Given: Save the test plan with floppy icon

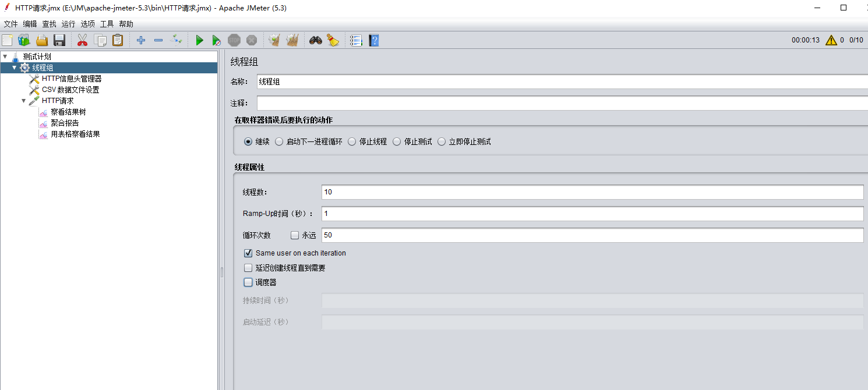Looking at the screenshot, I should click(59, 40).
